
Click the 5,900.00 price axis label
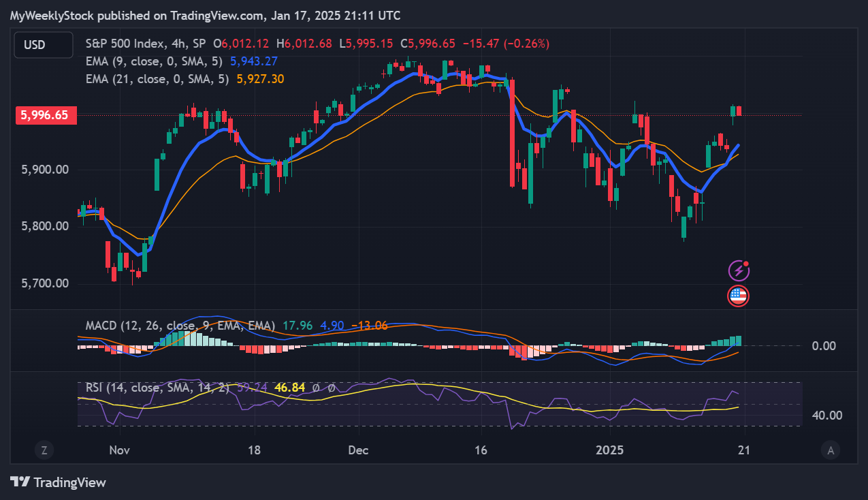click(x=44, y=169)
